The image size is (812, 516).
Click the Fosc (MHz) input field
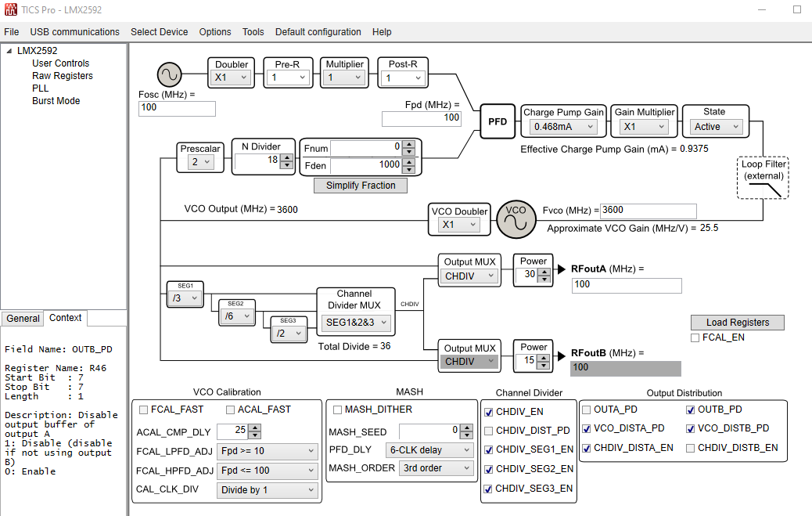pyautogui.click(x=177, y=108)
